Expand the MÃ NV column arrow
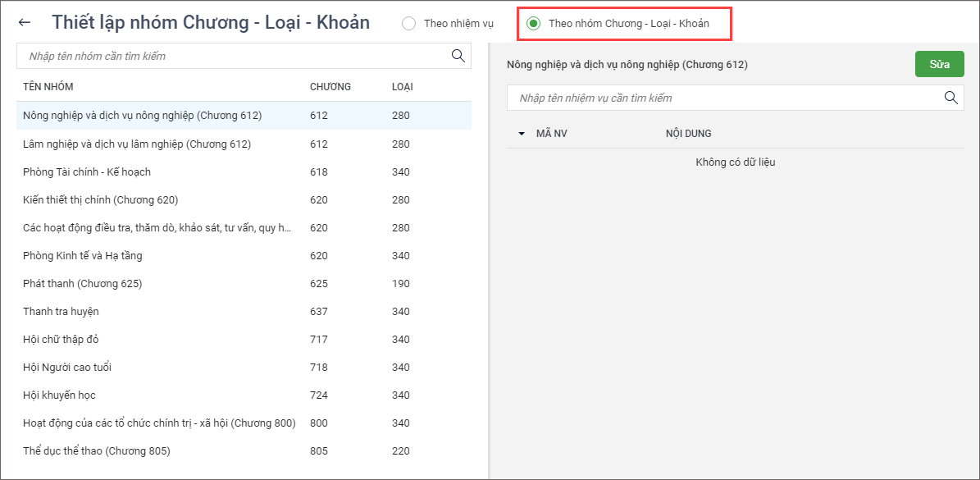The image size is (980, 480). [x=522, y=134]
